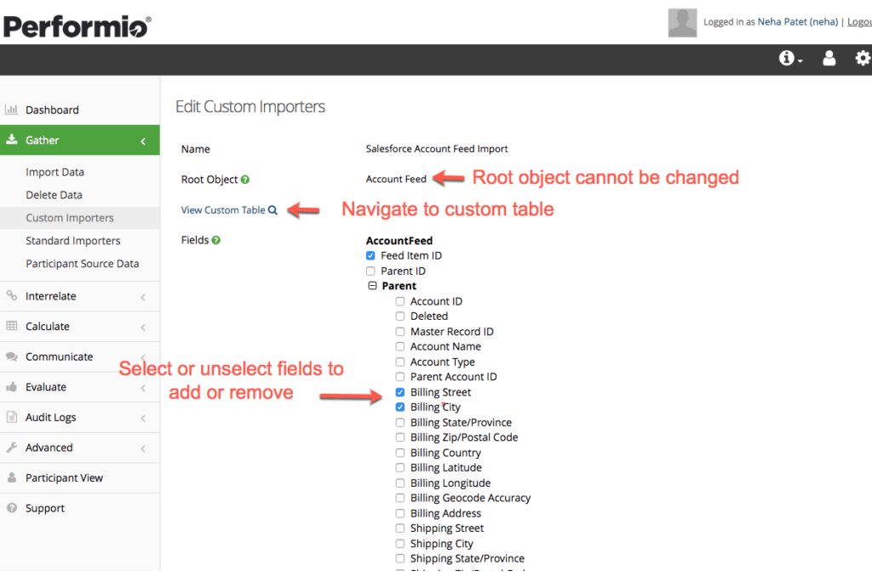Expand the Calculate menu chevron

point(143,328)
